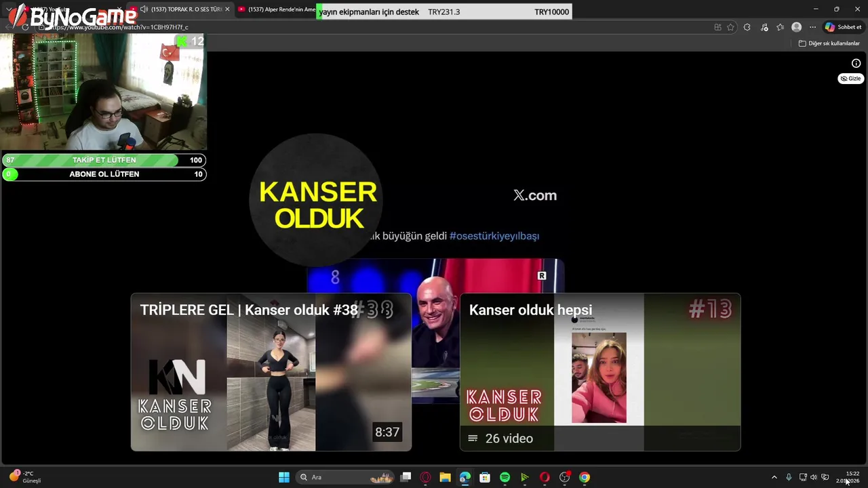Open browser extensions puzzle icon
The image size is (868, 488).
pos(747,27)
